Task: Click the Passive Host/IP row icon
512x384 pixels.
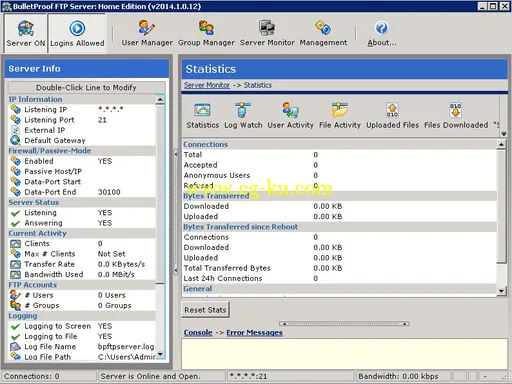Action: point(15,171)
